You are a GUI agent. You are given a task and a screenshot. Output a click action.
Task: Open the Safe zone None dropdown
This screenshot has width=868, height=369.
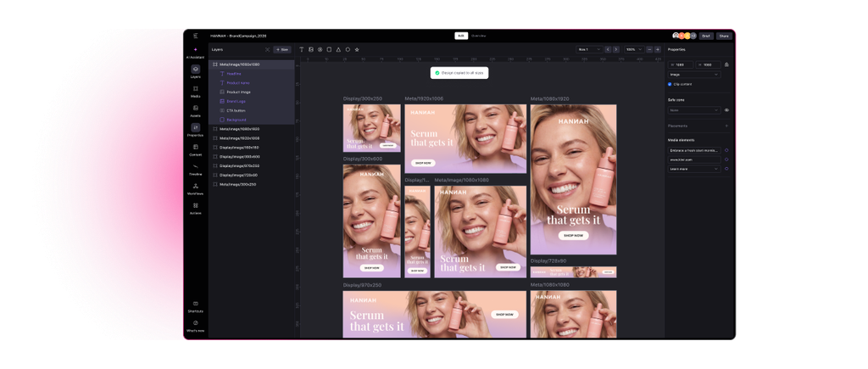[x=694, y=110]
